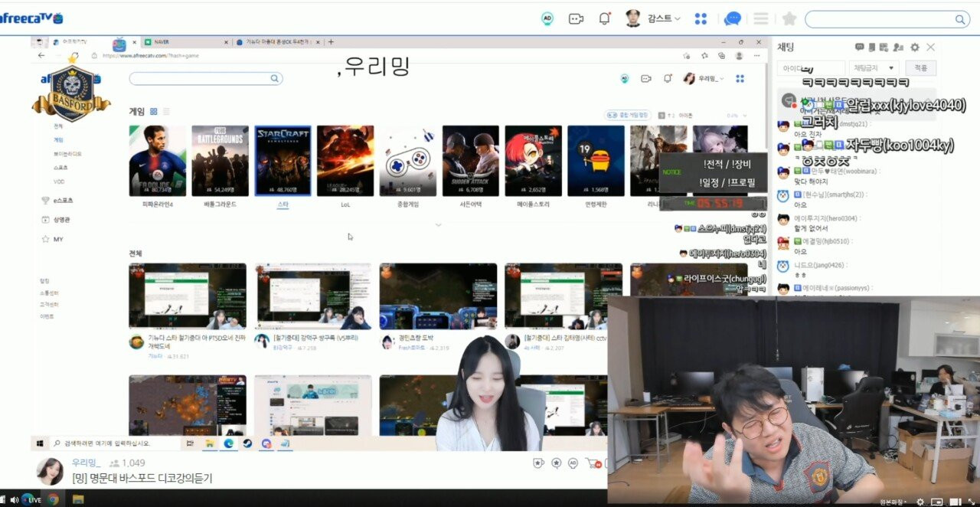
Task: Select 전체 in the left sidebar
Action: tap(58, 126)
